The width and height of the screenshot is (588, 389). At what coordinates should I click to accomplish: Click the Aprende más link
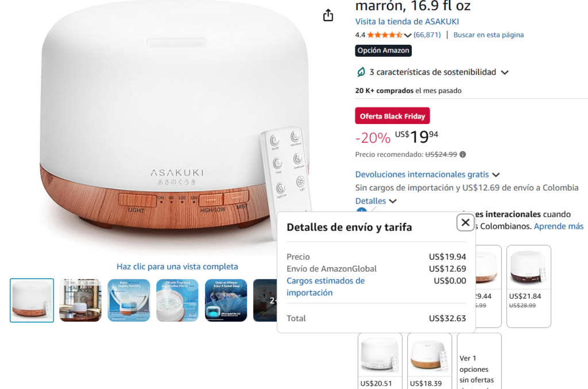click(558, 226)
